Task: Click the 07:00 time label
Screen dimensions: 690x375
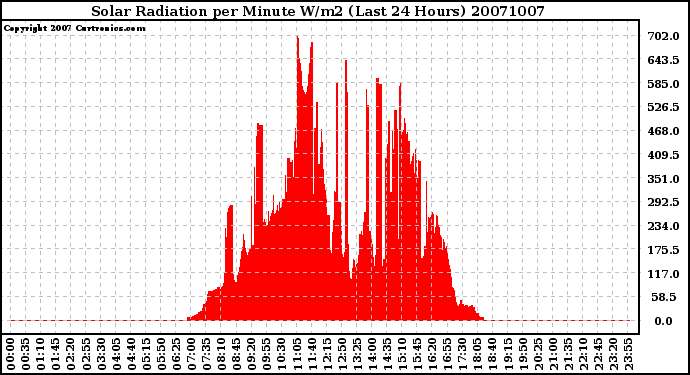Action: click(x=192, y=355)
